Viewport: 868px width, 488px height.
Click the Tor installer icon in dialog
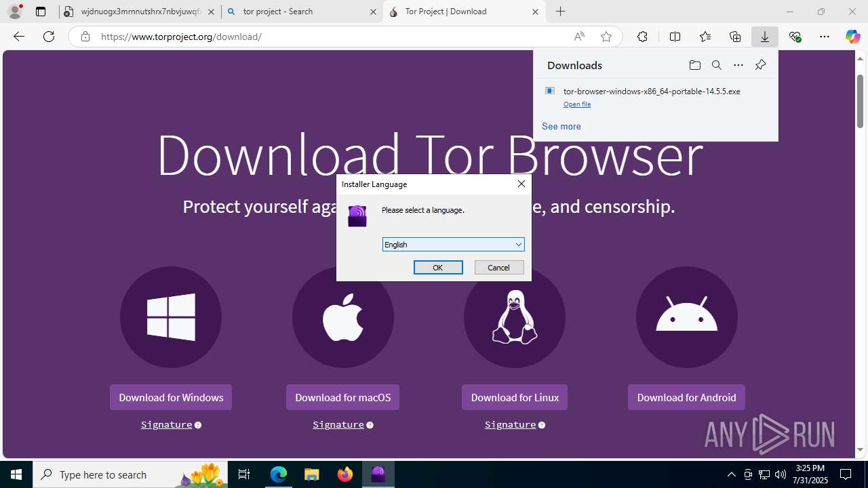[x=357, y=216]
